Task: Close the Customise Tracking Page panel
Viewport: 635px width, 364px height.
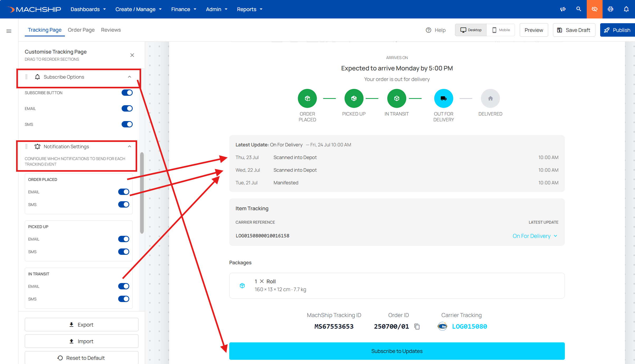Action: click(132, 55)
